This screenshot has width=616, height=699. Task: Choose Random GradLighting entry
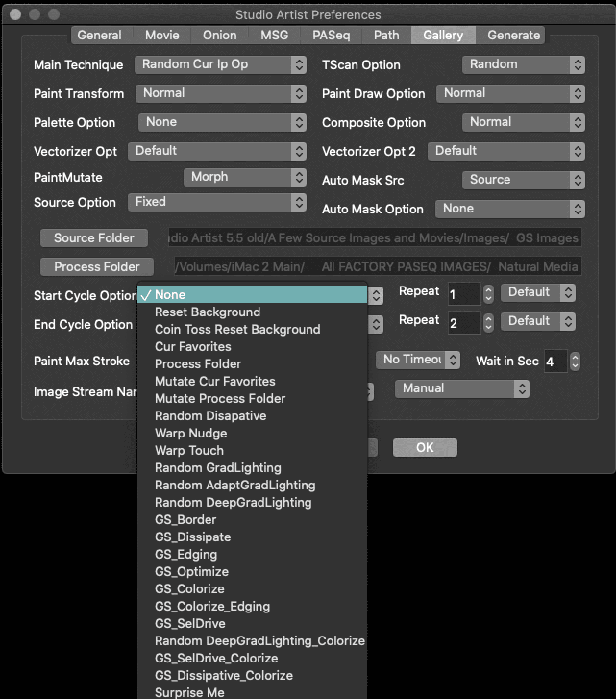tap(252, 468)
